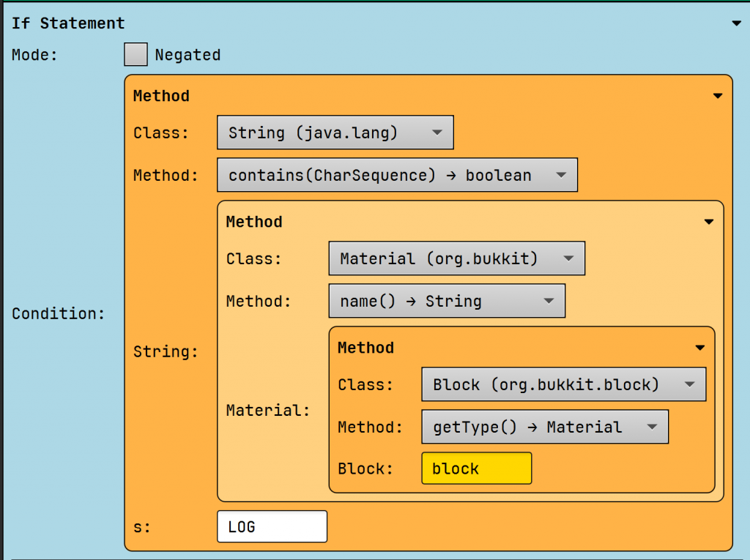Select the yellow block variable field
Viewport: 750px width, 560px height.
[x=476, y=468]
